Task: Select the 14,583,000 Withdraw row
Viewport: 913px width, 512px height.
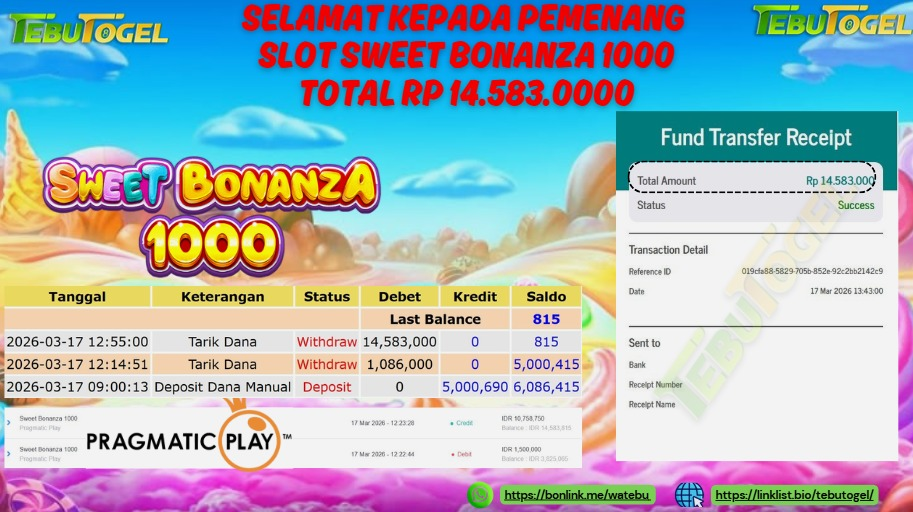Action: [x=293, y=342]
